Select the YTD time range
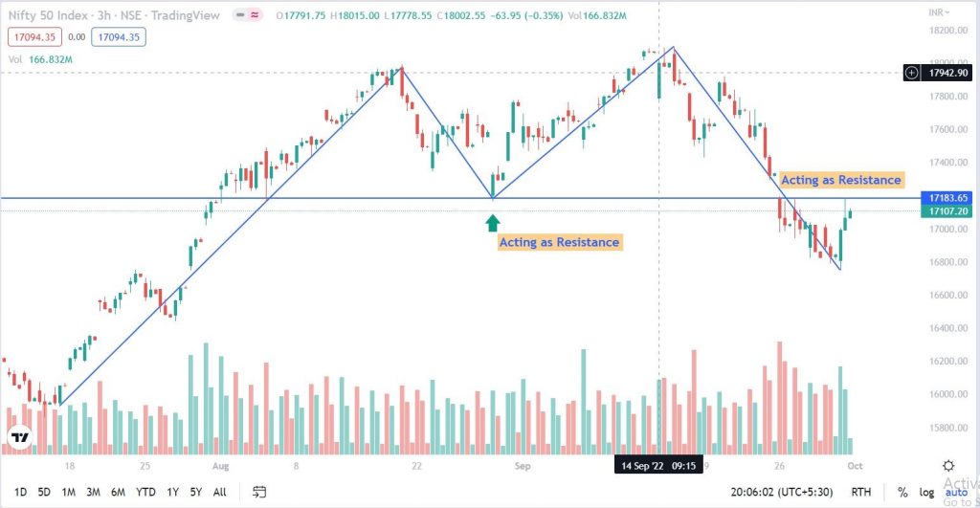The image size is (980, 508). coord(145,493)
